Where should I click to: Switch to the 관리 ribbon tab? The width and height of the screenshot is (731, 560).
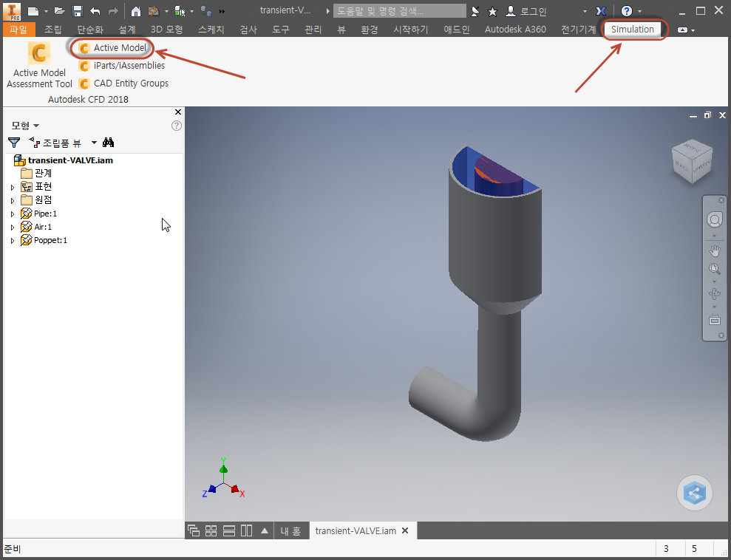coord(313,30)
